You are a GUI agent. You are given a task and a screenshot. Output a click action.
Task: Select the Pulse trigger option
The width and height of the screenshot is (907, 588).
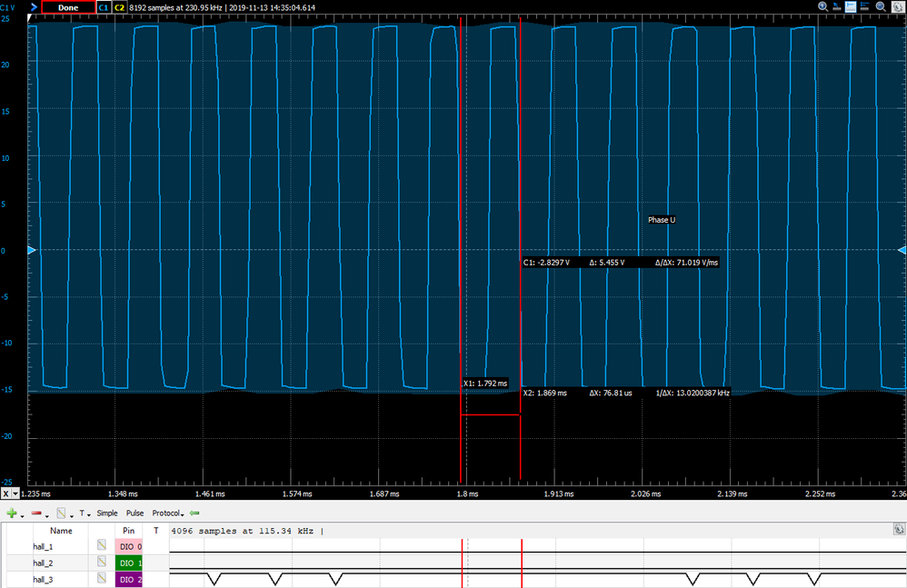point(135,513)
